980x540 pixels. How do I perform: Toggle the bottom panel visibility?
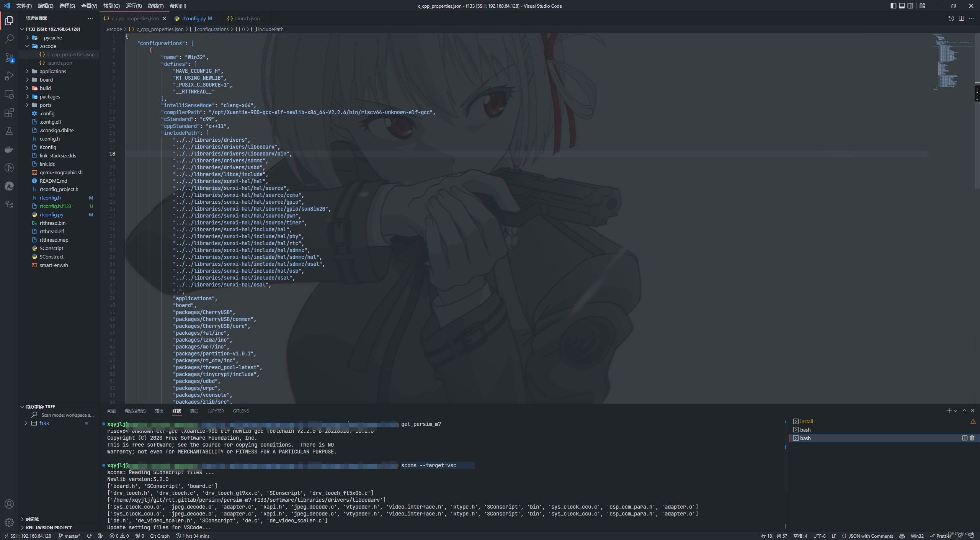902,6
